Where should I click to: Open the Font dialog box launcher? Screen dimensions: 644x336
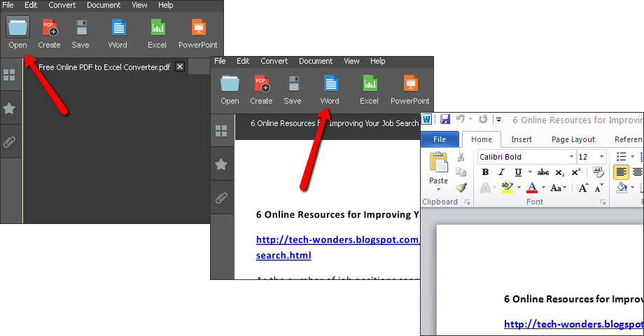tap(603, 202)
